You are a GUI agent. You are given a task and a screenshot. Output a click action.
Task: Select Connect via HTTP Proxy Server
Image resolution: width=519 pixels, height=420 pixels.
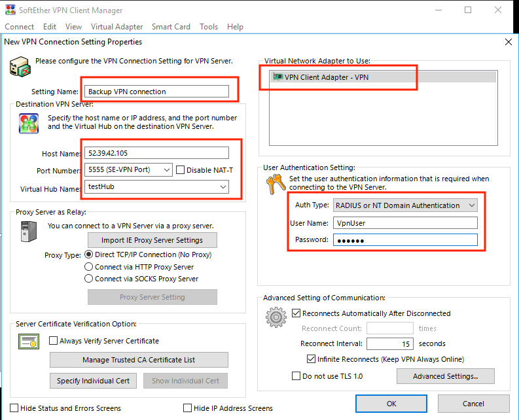(x=89, y=267)
